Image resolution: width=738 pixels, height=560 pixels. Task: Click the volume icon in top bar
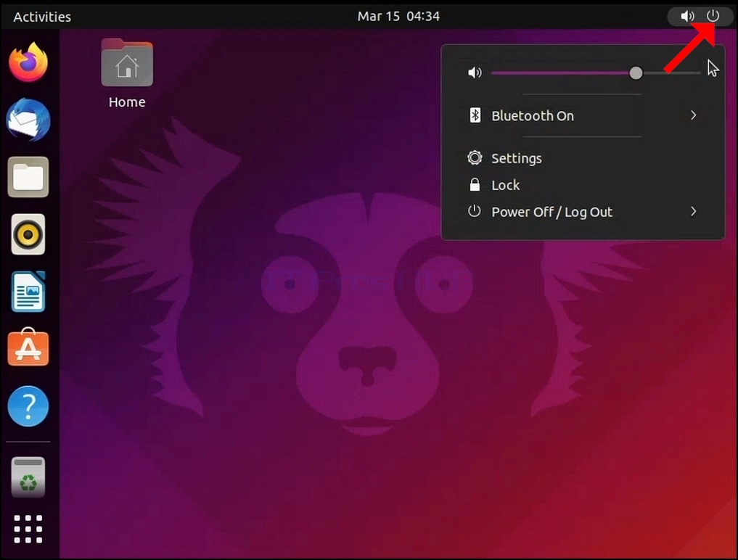coord(687,16)
